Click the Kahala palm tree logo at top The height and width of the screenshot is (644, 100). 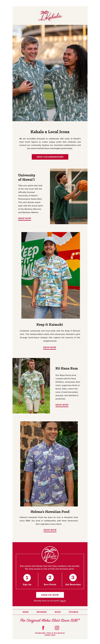pyautogui.click(x=50, y=16)
